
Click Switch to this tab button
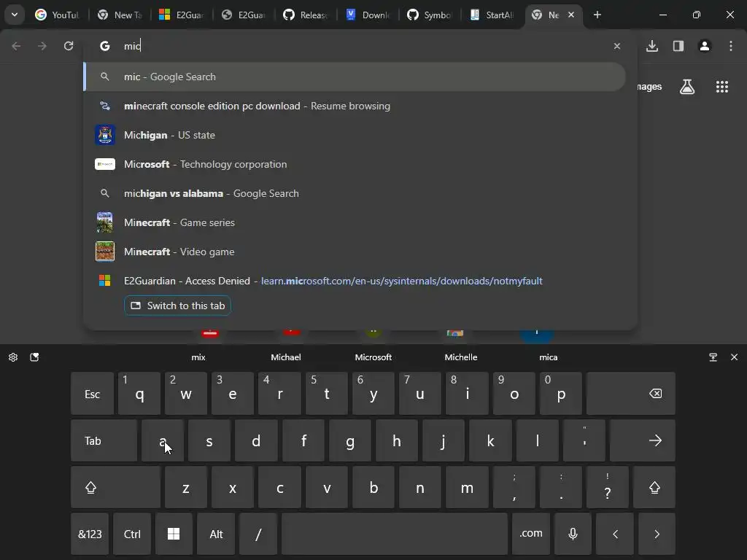178,306
